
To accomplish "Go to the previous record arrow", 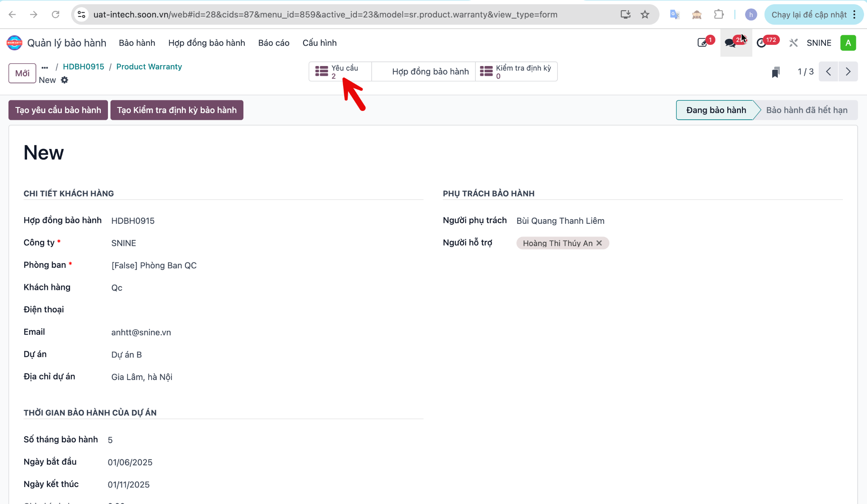I will coord(828,72).
